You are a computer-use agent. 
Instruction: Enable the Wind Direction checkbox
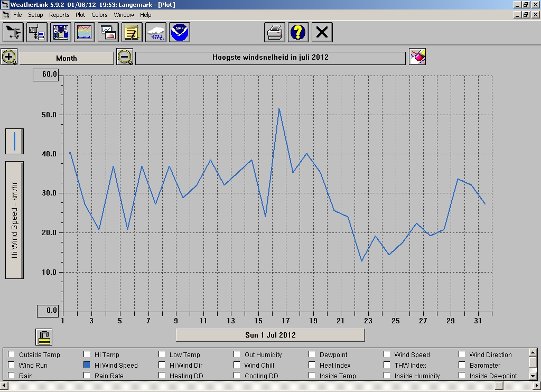pos(462,354)
